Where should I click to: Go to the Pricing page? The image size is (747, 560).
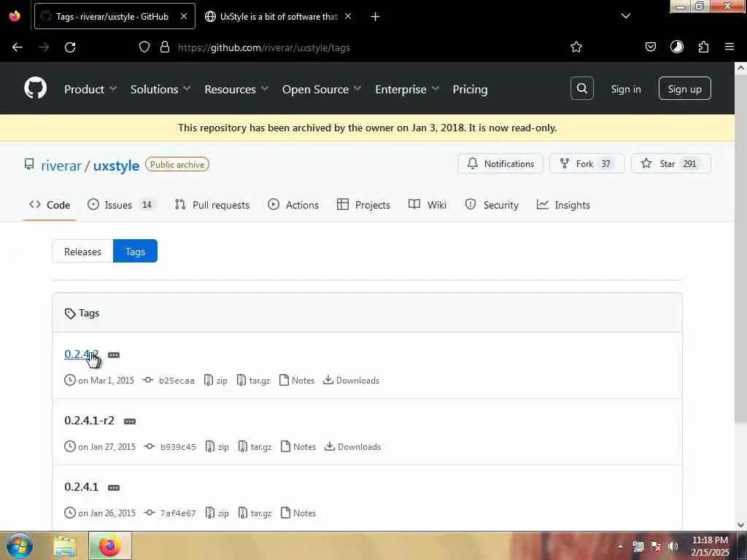pyautogui.click(x=470, y=89)
